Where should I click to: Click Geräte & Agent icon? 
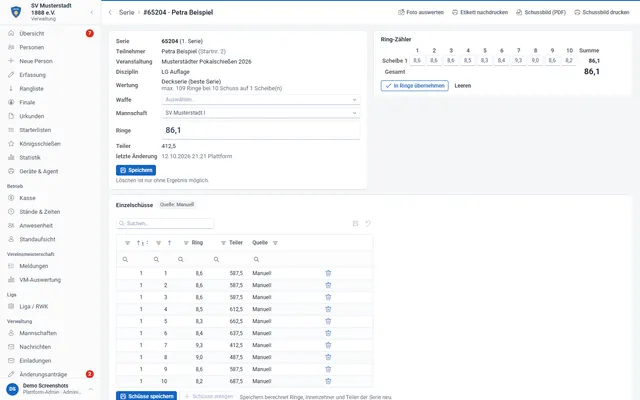[x=11, y=171]
